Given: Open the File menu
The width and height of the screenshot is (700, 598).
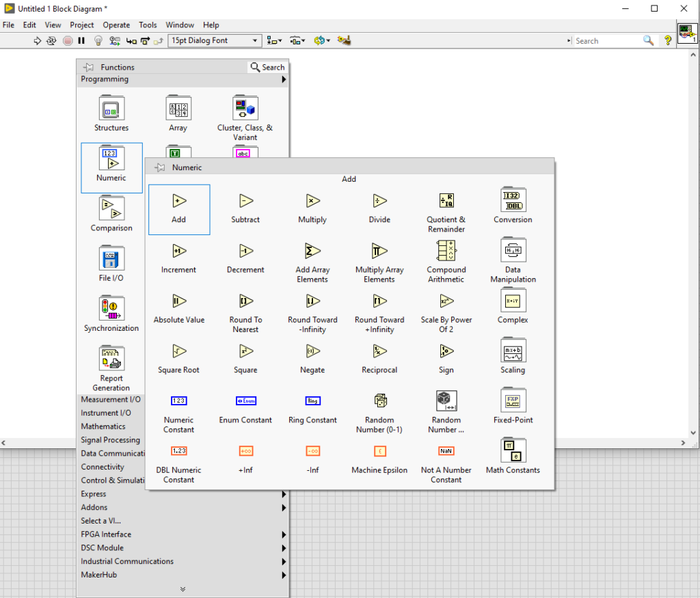Looking at the screenshot, I should (x=8, y=25).
